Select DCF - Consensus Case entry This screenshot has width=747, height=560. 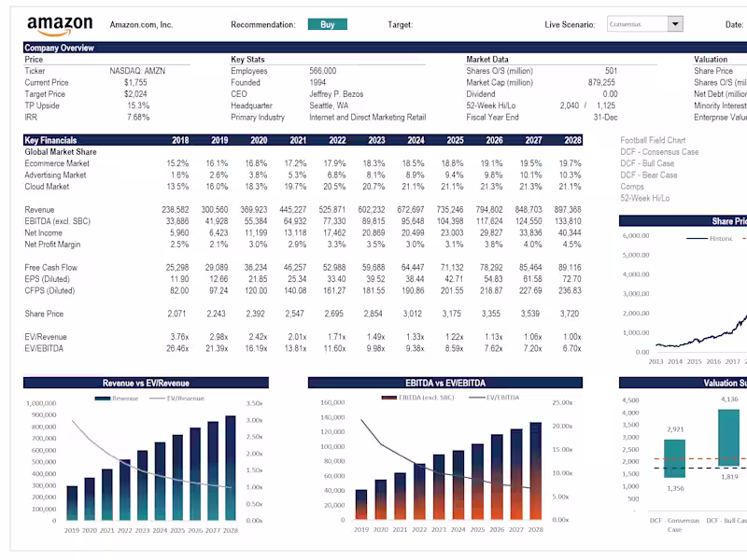click(659, 152)
